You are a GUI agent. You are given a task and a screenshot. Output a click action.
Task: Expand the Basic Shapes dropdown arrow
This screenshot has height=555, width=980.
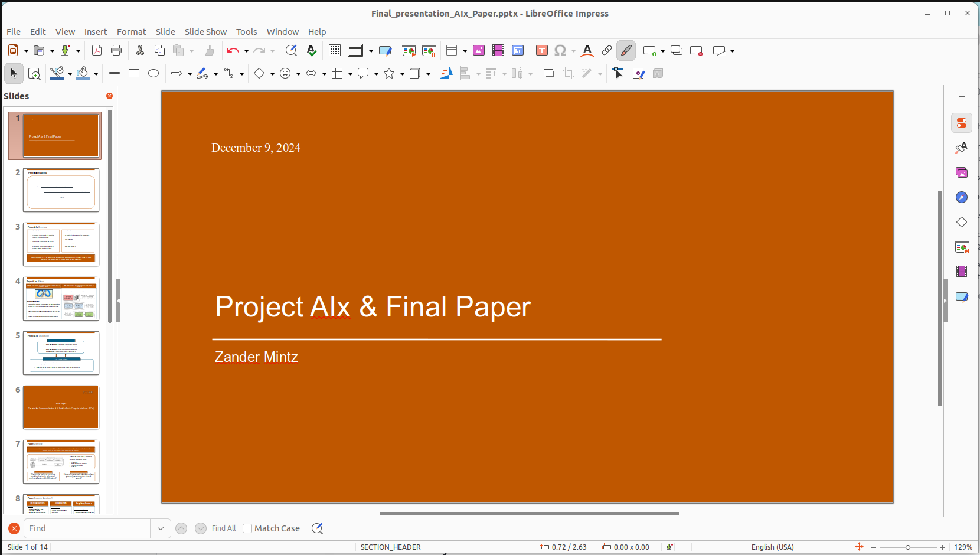tap(272, 74)
